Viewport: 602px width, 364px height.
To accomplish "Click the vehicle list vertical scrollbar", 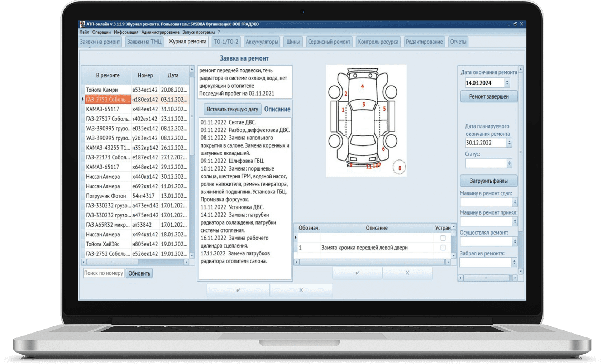I will (192, 162).
